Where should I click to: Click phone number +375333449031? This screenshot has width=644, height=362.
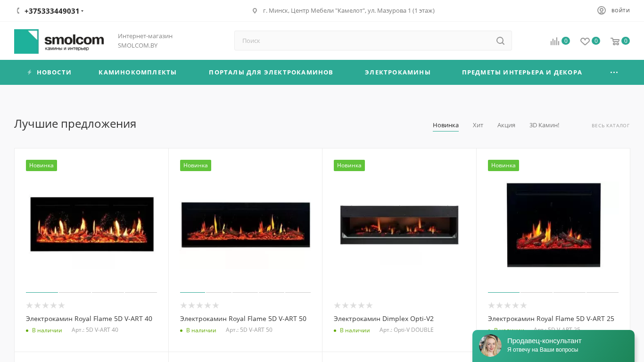click(52, 11)
